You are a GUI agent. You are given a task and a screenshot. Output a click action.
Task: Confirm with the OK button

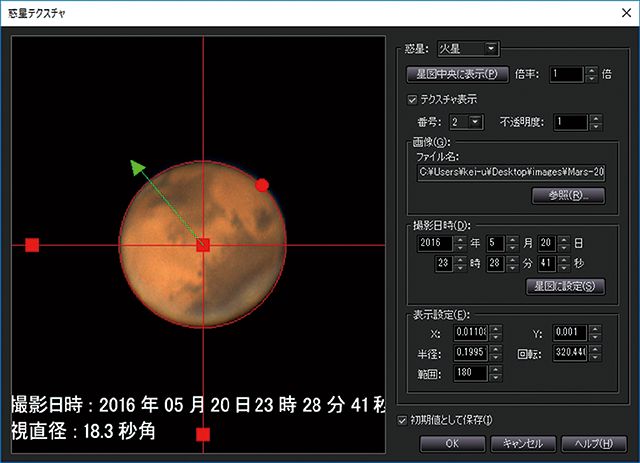451,443
